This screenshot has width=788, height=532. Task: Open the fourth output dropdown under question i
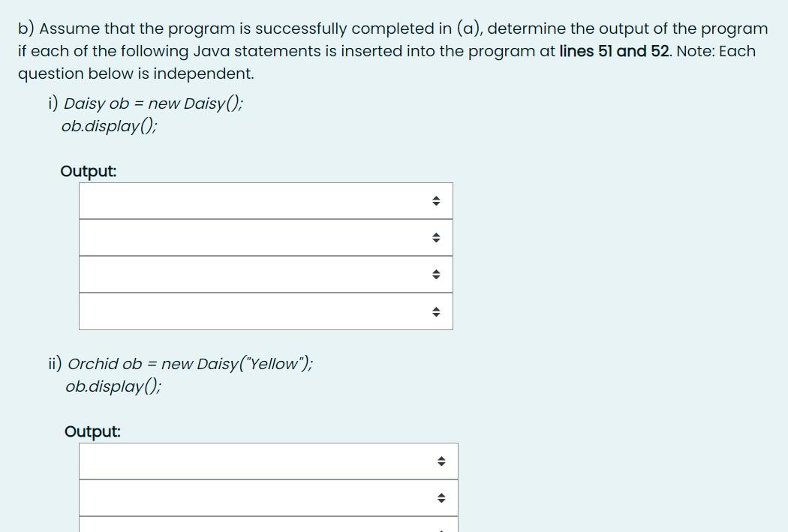click(x=266, y=311)
